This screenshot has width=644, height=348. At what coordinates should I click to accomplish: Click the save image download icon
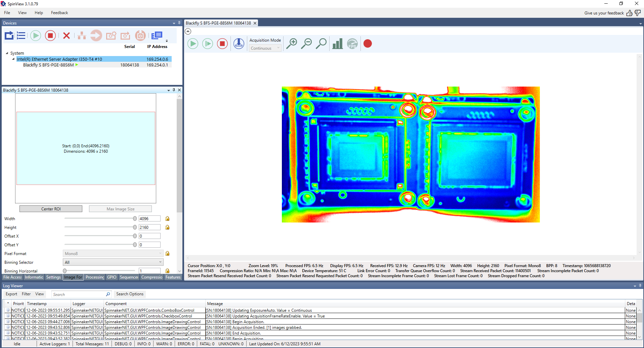pyautogui.click(x=239, y=44)
